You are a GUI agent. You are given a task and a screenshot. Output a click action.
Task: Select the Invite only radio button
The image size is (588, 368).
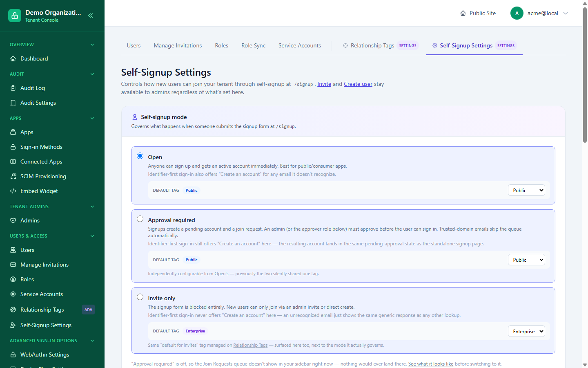point(140,297)
